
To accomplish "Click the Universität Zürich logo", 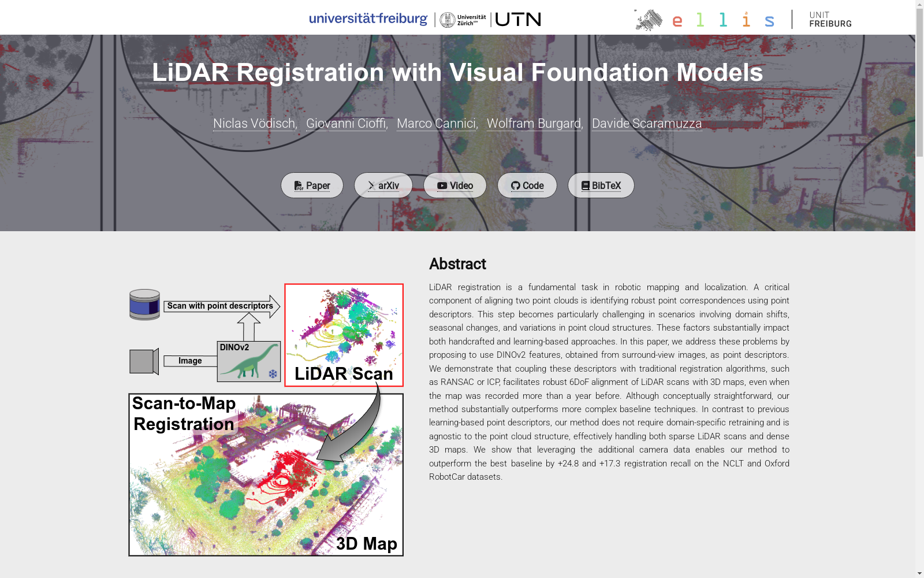I will click(x=463, y=20).
